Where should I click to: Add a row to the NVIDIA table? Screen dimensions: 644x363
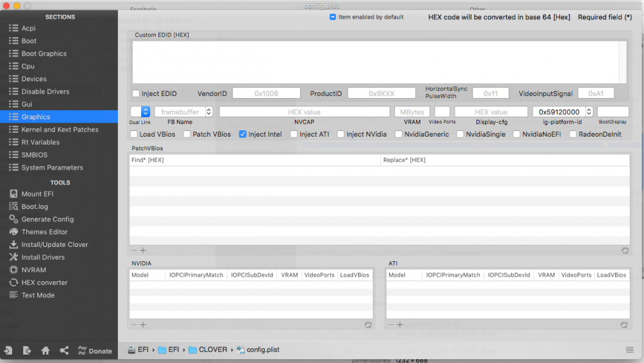[143, 325]
